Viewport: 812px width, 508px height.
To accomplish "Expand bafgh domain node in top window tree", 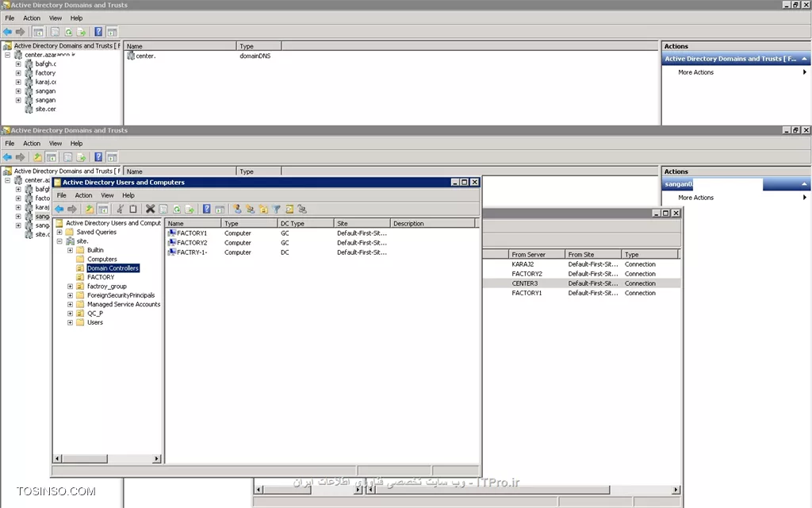I will click(18, 63).
